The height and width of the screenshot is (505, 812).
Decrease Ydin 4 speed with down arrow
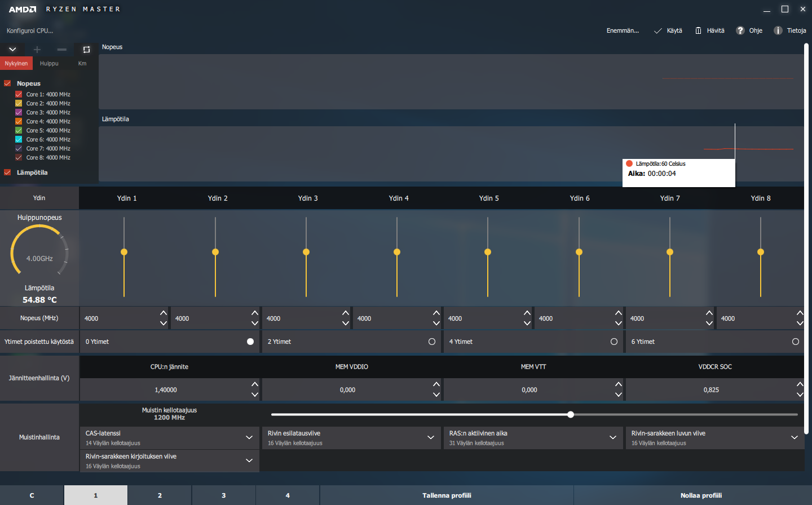click(436, 324)
